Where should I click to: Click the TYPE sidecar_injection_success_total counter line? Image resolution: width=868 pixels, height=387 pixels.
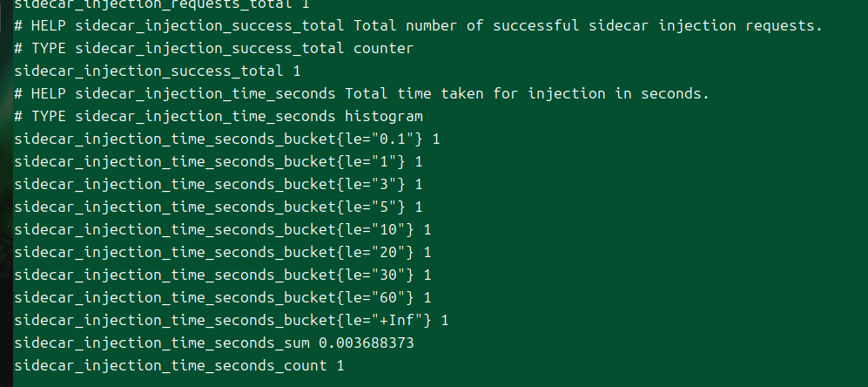[x=213, y=48]
